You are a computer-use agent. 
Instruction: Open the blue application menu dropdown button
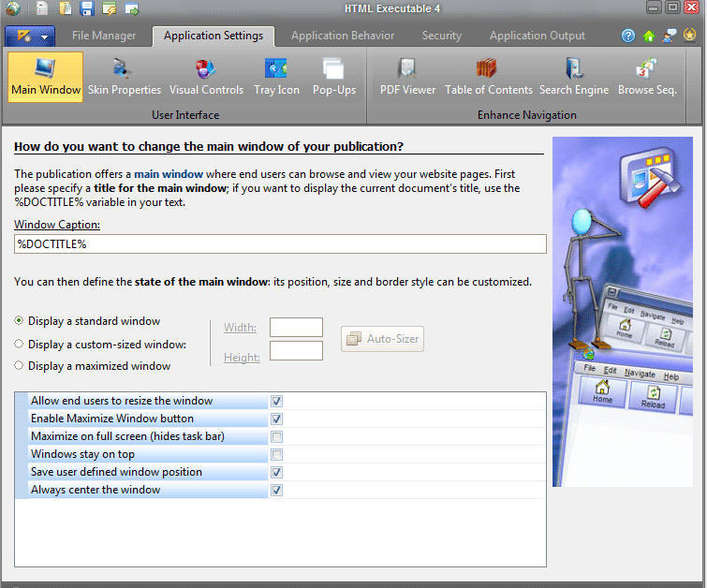pyautogui.click(x=30, y=37)
